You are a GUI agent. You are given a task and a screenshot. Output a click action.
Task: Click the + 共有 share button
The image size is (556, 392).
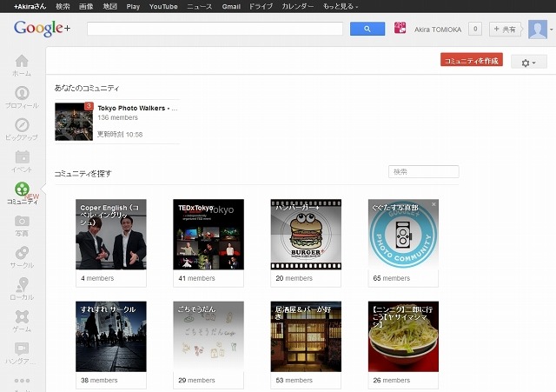coord(505,29)
